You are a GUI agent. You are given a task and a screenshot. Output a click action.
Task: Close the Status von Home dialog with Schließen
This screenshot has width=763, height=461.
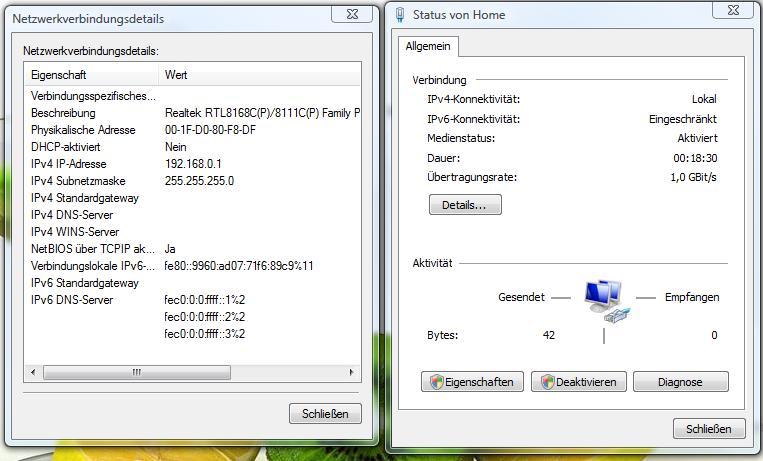click(709, 429)
